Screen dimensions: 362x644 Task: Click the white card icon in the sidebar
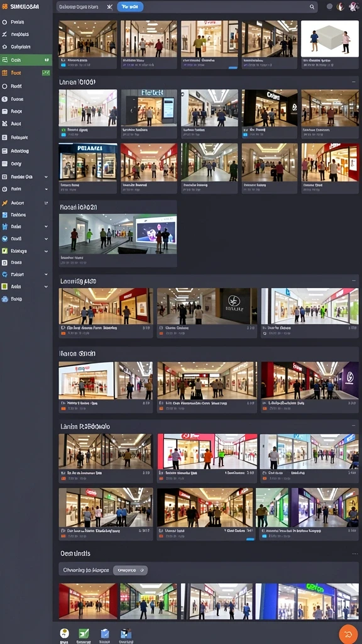click(4, 111)
